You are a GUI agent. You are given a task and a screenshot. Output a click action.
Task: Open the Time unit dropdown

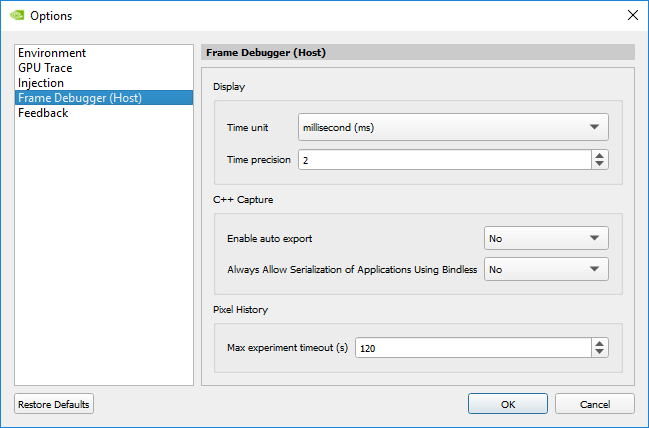(453, 127)
